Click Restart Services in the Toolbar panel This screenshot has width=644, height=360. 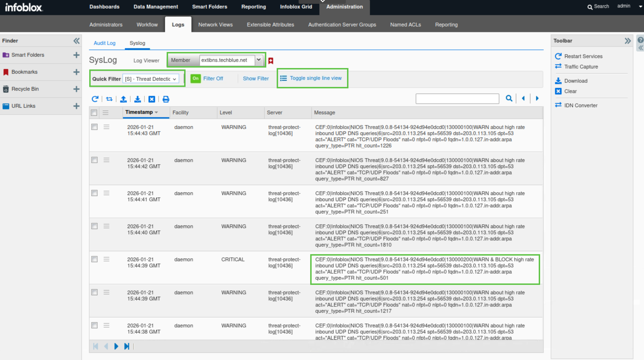point(583,56)
